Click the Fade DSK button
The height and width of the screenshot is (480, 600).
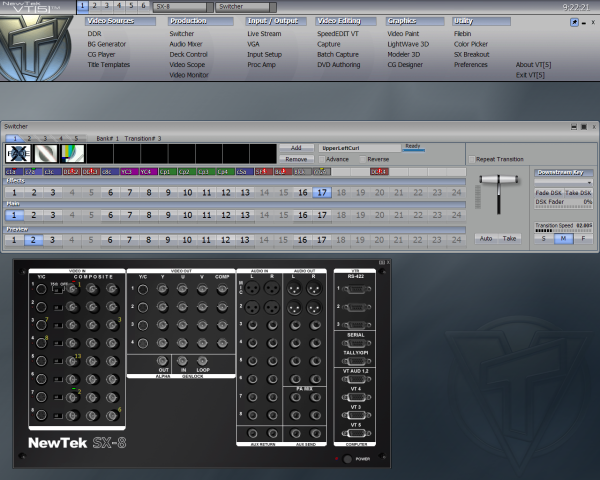(x=549, y=193)
